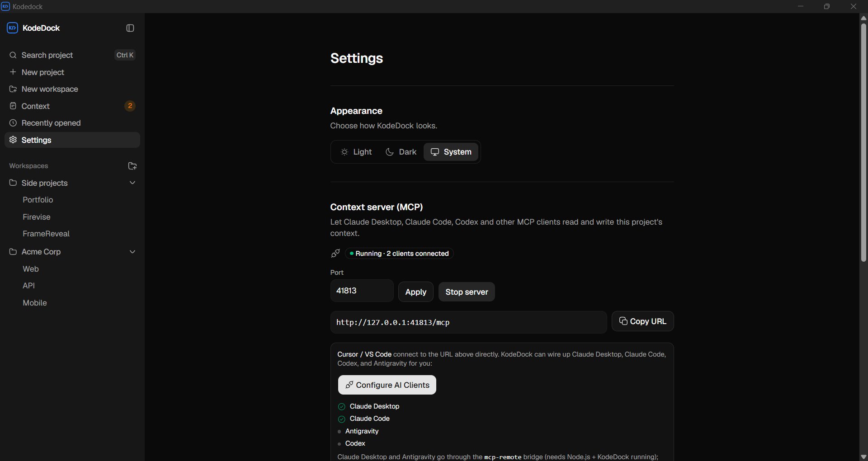Select the Dark appearance theme

point(401,152)
